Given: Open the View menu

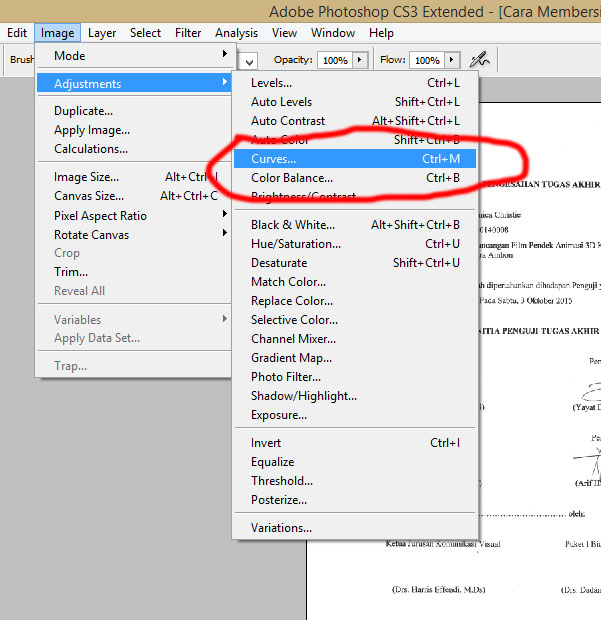Looking at the screenshot, I should tap(284, 33).
